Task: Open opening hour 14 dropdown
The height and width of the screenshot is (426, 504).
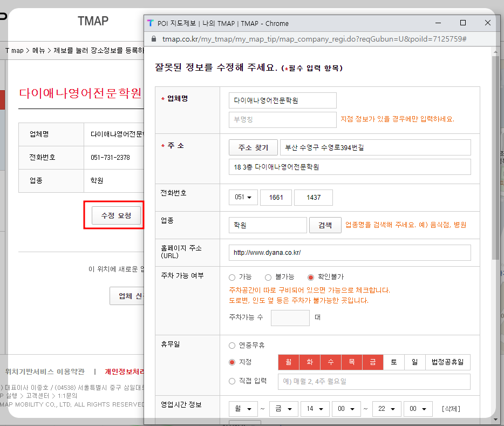Action: coord(315,409)
